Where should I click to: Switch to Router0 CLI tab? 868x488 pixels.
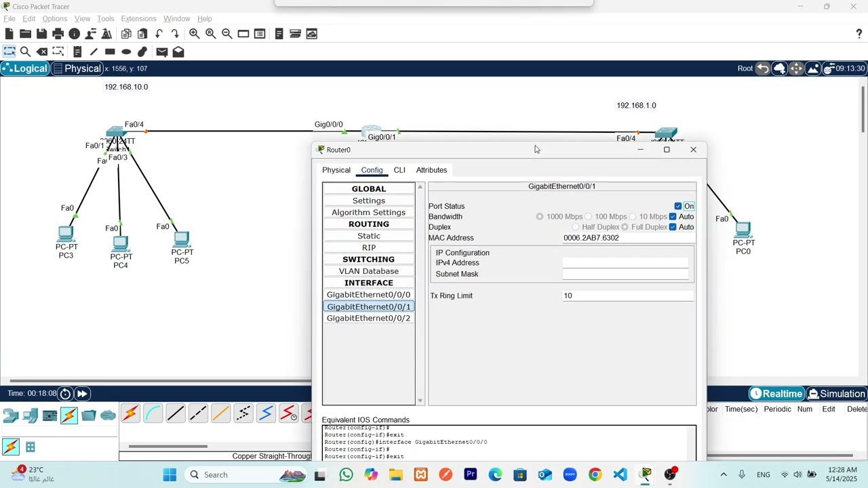pyautogui.click(x=399, y=170)
